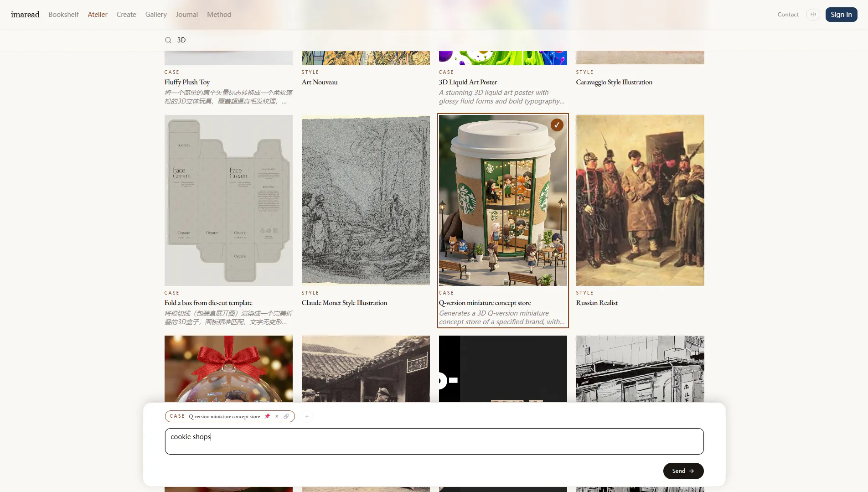This screenshot has height=492, width=868.
Task: Select the Russian Realist style title
Action: point(597,303)
